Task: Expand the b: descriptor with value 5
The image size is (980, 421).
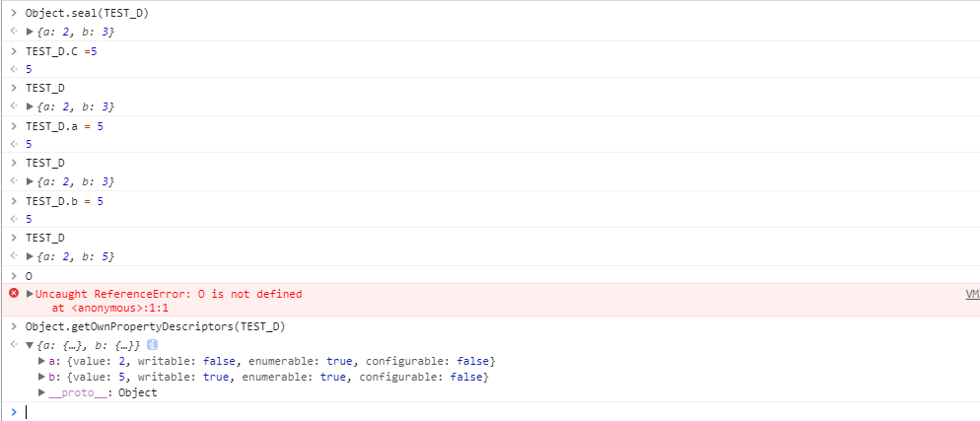Action: click(40, 378)
